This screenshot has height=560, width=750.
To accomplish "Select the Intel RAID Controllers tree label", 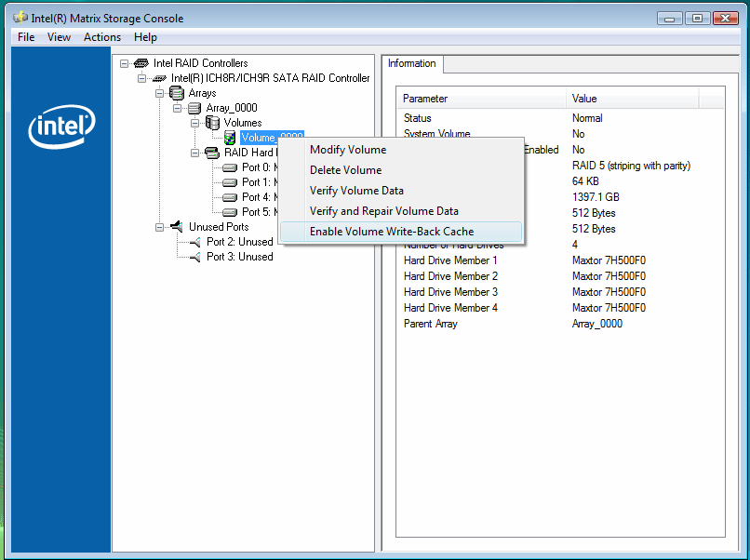I will tap(200, 63).
